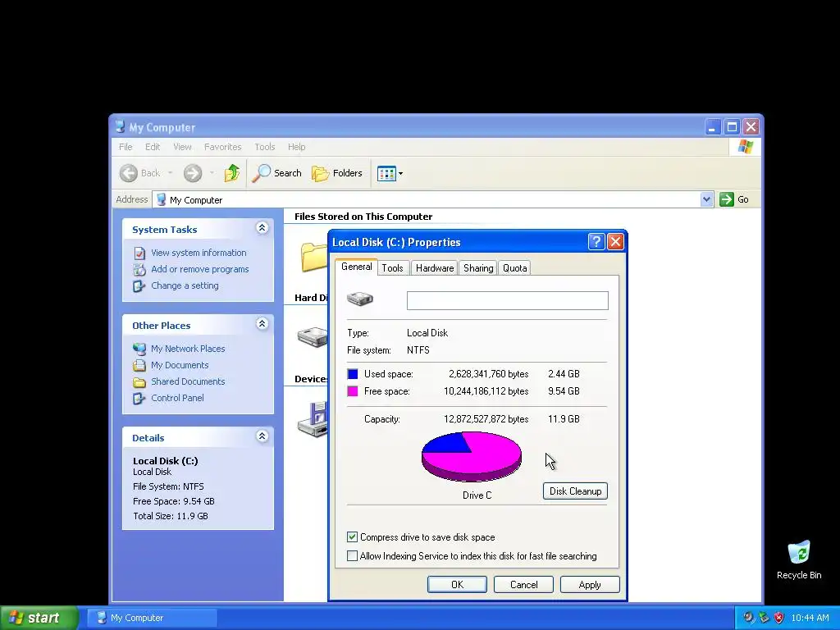
Task: Open Control Panel link
Action: 177,398
